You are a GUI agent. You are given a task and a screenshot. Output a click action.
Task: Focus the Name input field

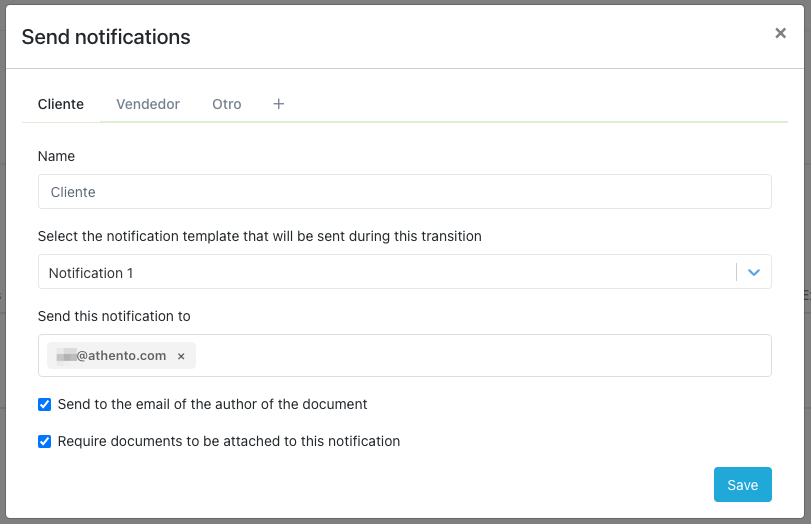coord(404,192)
